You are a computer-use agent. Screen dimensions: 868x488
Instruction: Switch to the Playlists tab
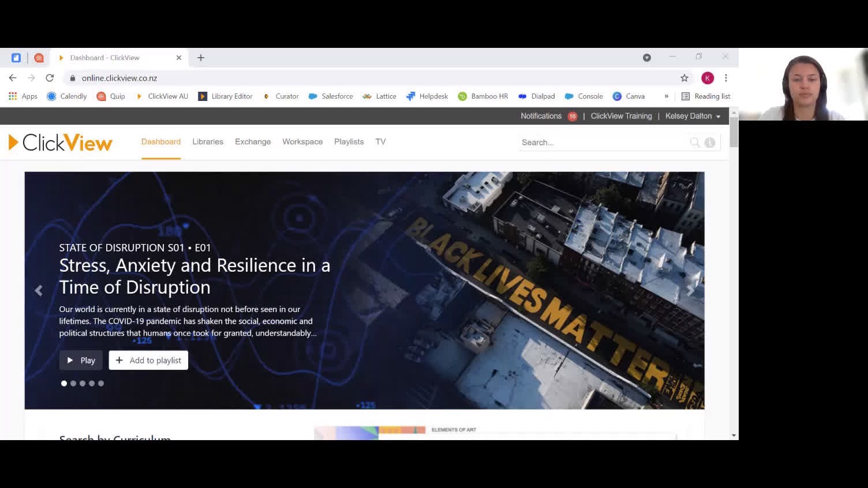pos(349,142)
